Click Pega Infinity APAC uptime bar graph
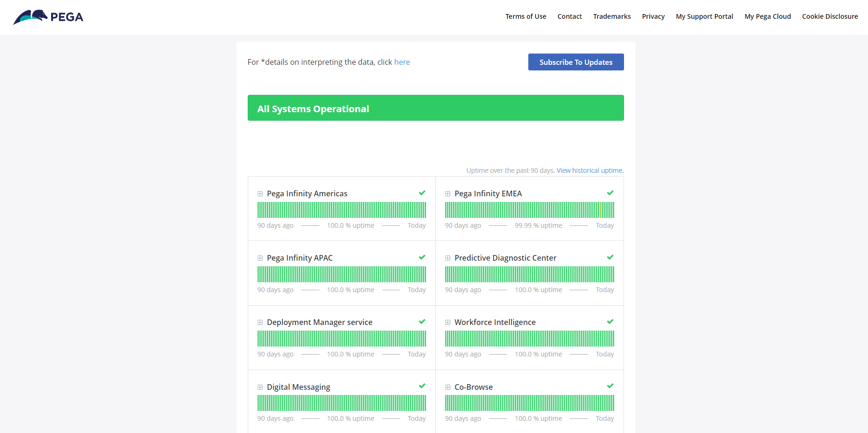Image resolution: width=868 pixels, height=433 pixels. tap(342, 274)
